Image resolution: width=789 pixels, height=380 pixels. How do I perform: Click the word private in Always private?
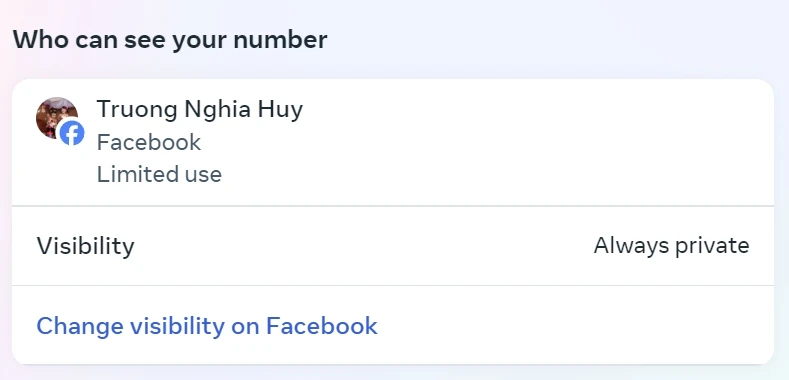pos(712,246)
